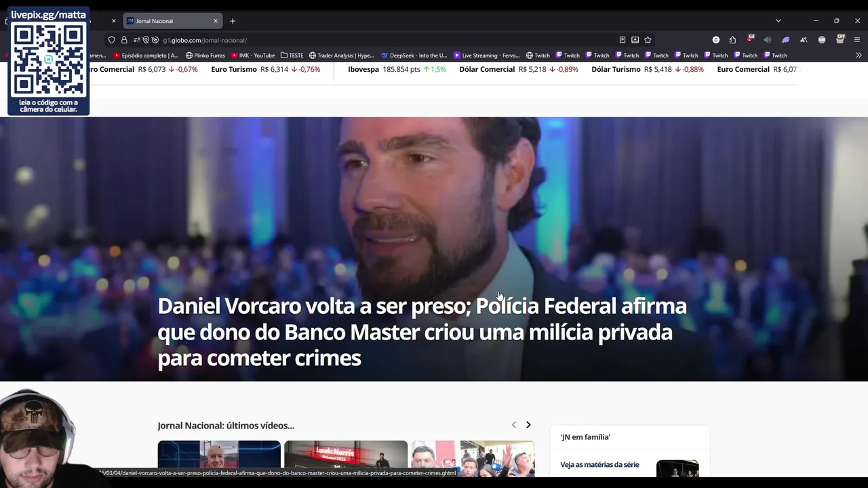Image resolution: width=868 pixels, height=488 pixels.
Task: Open the Firefox extensions puzzle icon
Action: point(732,40)
